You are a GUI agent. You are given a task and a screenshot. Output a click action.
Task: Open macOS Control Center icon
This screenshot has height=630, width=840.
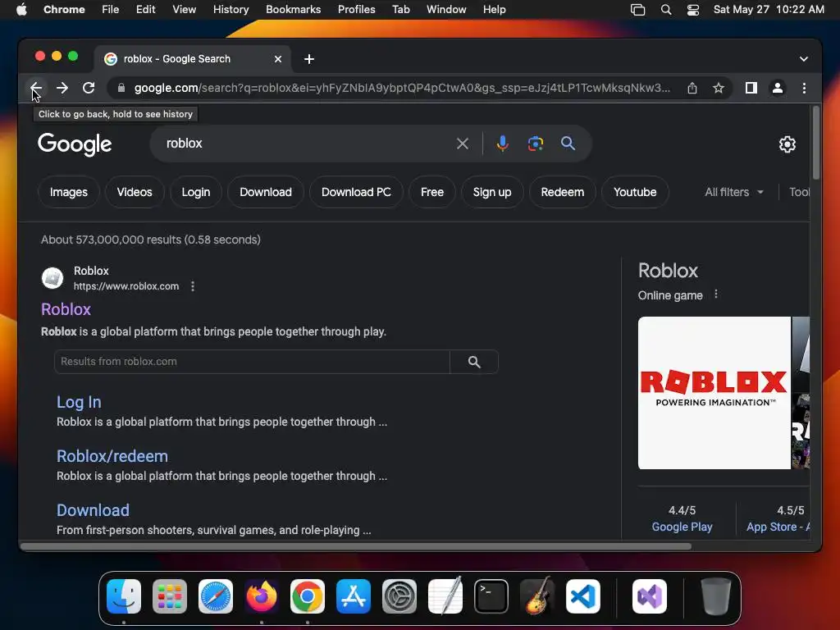pyautogui.click(x=692, y=10)
